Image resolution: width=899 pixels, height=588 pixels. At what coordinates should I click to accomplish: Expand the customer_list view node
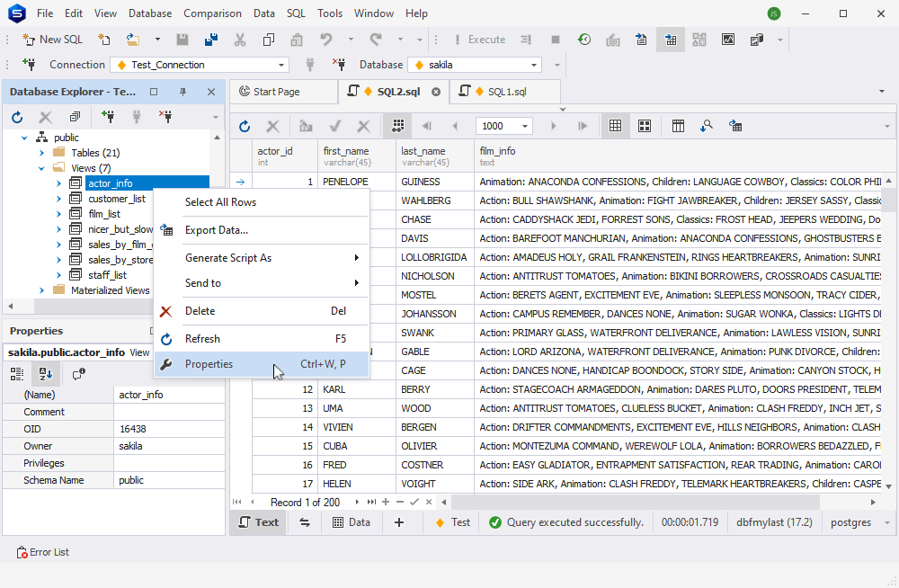[x=58, y=199]
